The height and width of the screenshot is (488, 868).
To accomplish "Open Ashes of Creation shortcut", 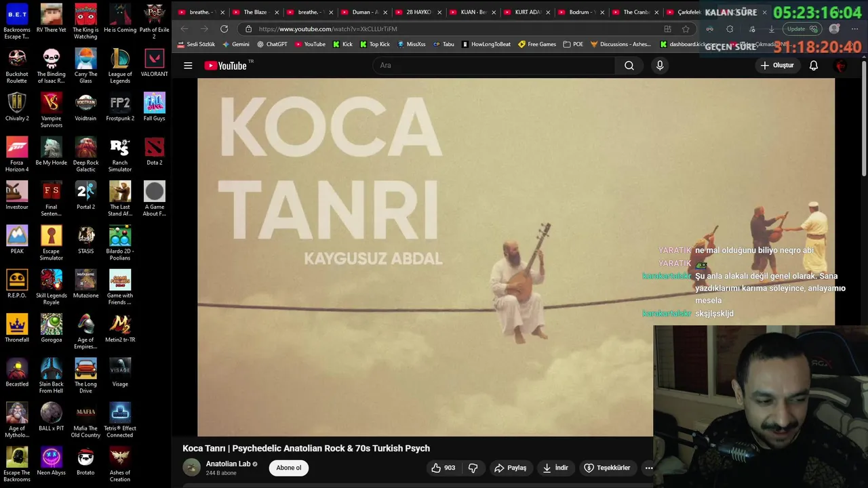I will [x=120, y=464].
